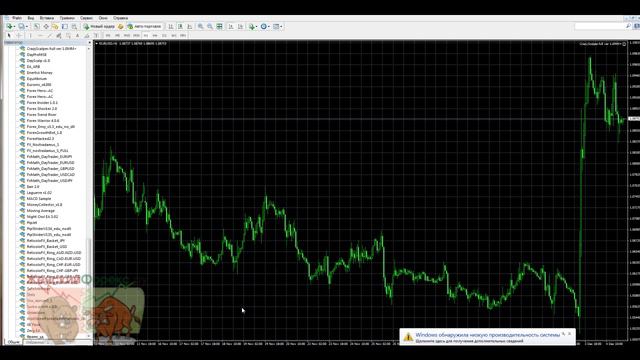Zoom out on the chart
The image size is (640, 360).
coord(210,27)
